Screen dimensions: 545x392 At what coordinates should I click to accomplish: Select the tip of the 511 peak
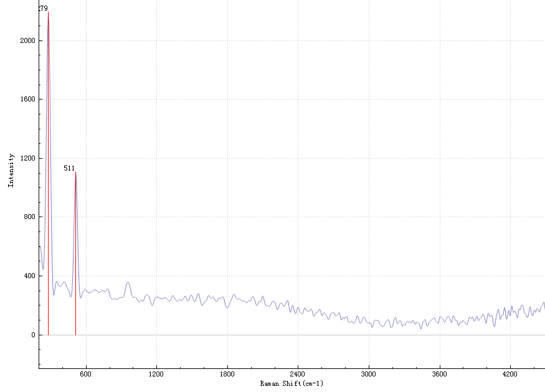tap(75, 172)
